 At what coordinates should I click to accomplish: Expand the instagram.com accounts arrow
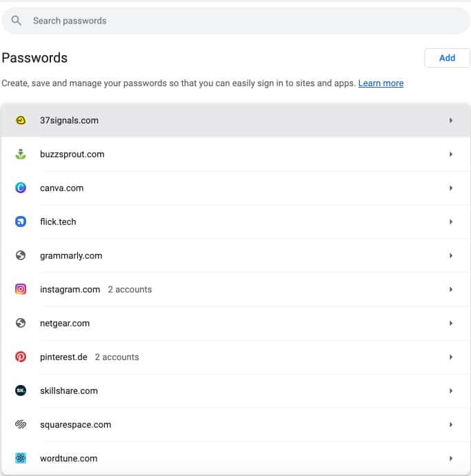click(x=451, y=290)
